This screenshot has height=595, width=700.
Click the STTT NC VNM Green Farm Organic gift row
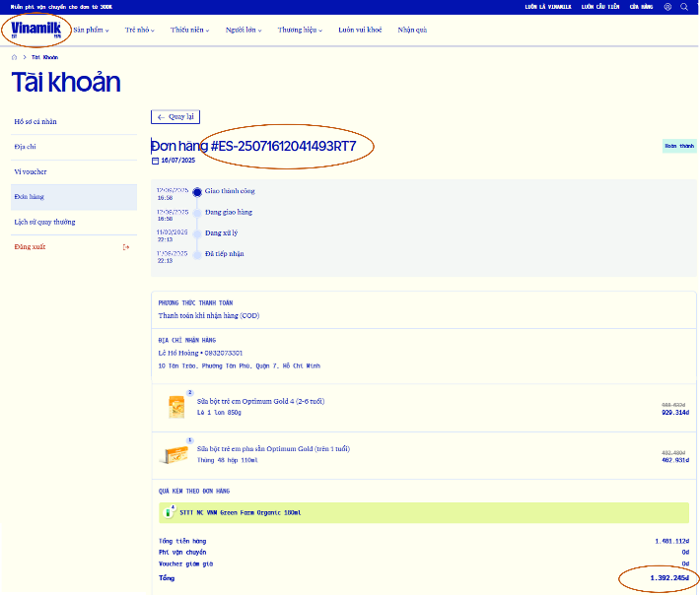tap(424, 513)
